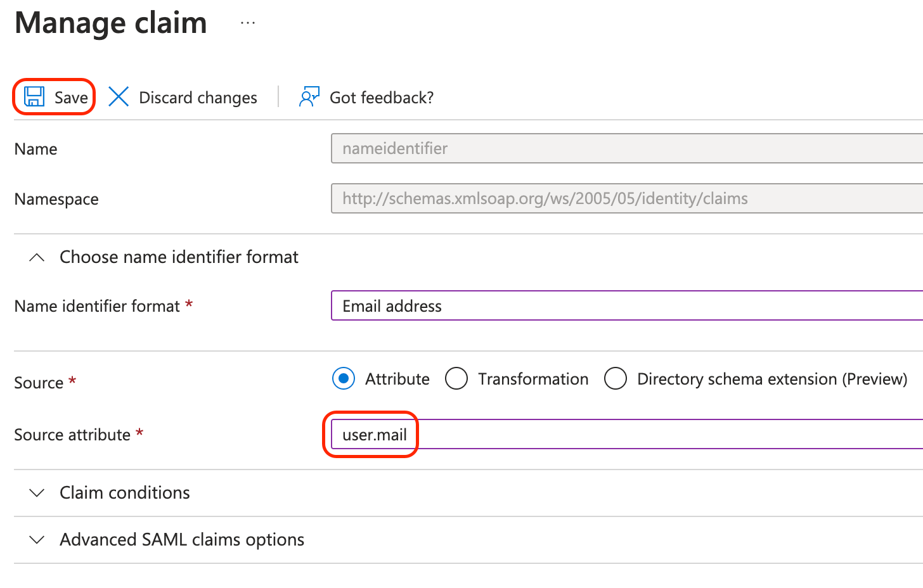
Task: Expand Advanced SAML claims options chevron
Action: pos(37,540)
